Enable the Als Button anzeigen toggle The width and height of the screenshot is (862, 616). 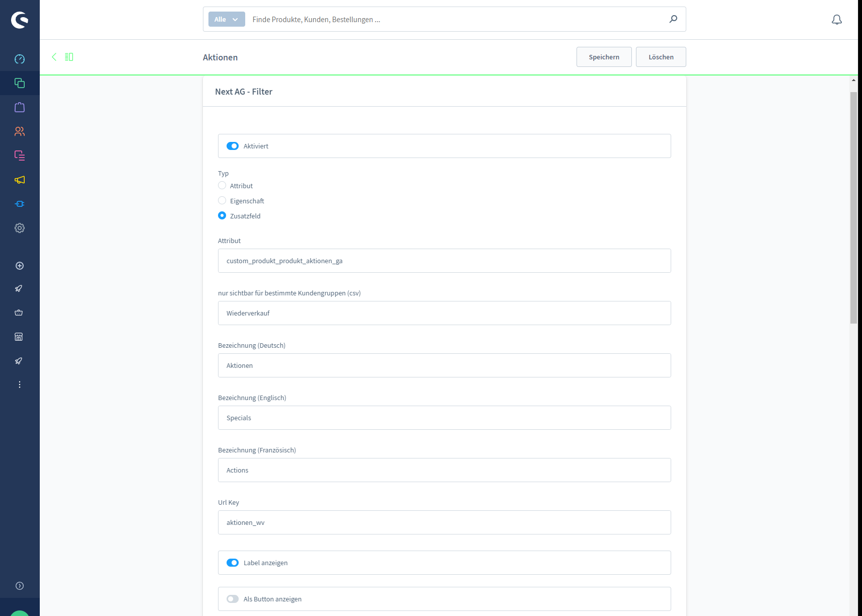tap(233, 599)
